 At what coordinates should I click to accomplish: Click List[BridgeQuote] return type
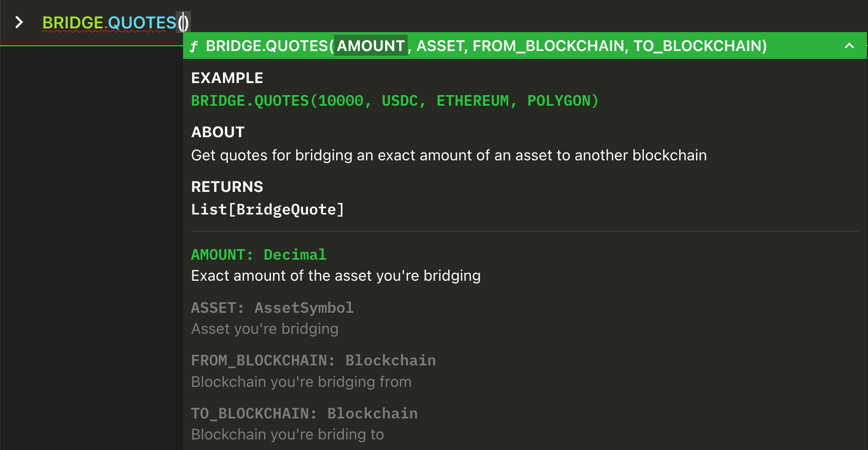(267, 209)
